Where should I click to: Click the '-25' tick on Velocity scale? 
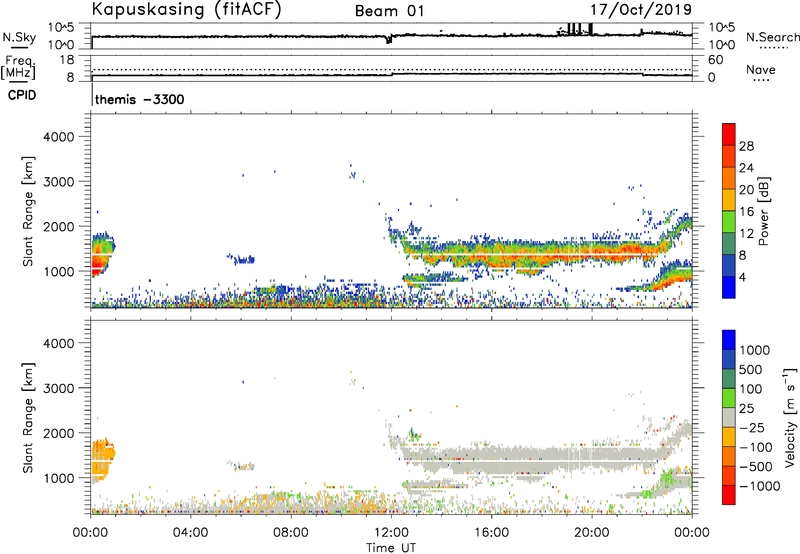(x=752, y=427)
